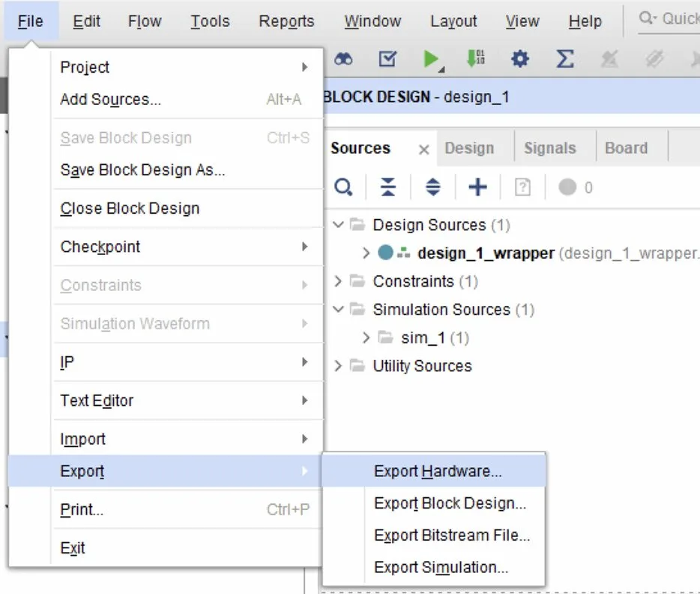Choose Export Hardware from the submenu

(x=438, y=472)
